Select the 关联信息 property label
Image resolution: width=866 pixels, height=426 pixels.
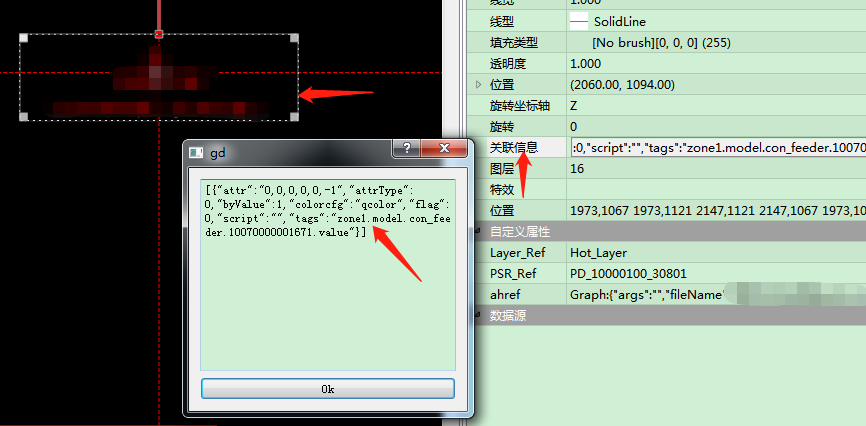click(x=514, y=148)
